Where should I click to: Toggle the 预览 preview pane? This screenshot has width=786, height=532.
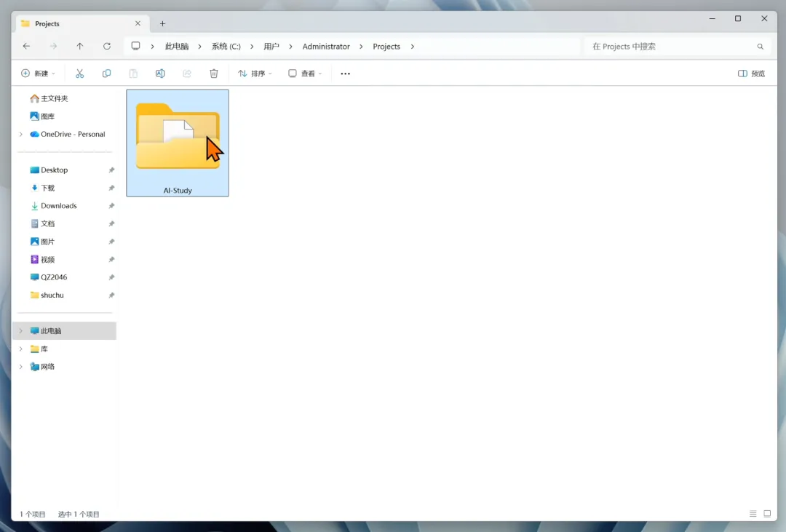[751, 74]
